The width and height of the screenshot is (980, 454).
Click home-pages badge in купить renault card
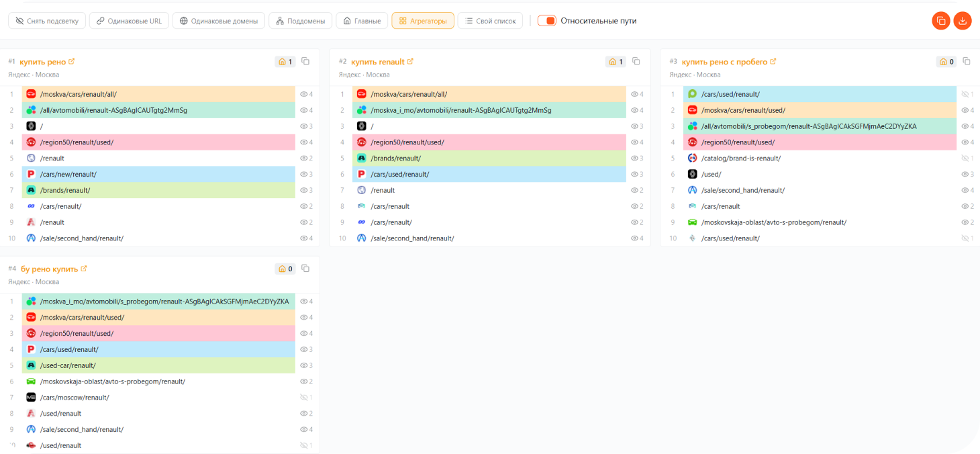point(616,62)
